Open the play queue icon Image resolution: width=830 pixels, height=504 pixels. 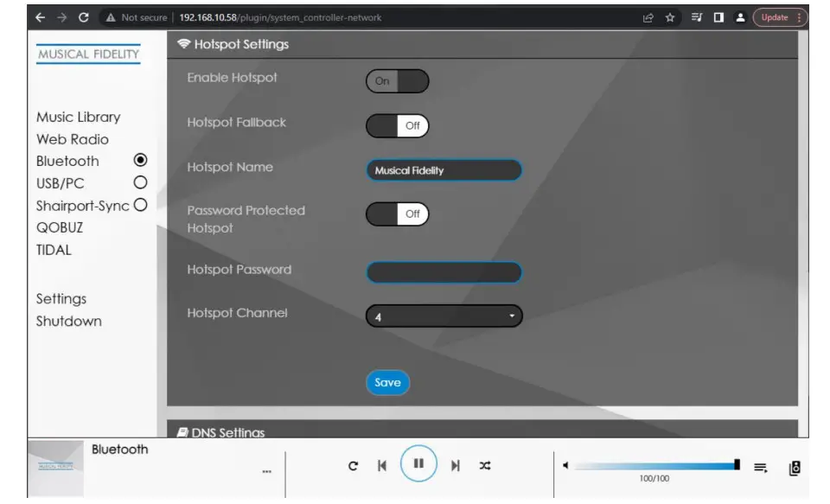[761, 468]
